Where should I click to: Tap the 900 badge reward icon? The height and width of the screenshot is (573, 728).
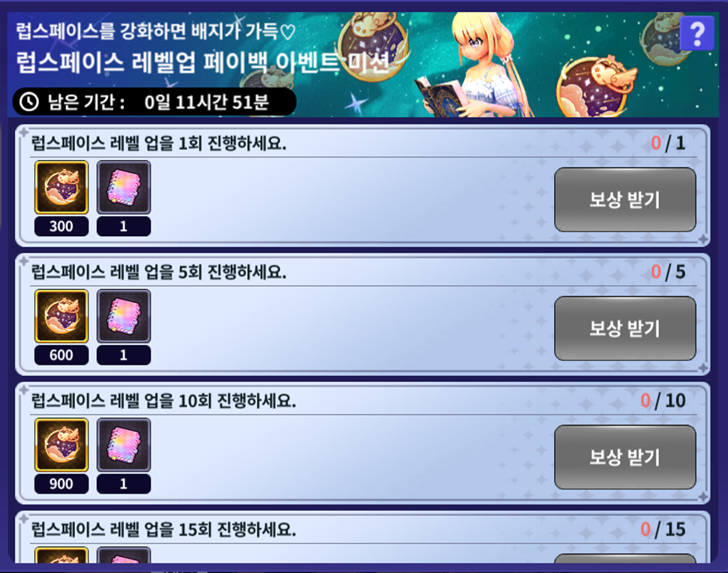pyautogui.click(x=62, y=445)
